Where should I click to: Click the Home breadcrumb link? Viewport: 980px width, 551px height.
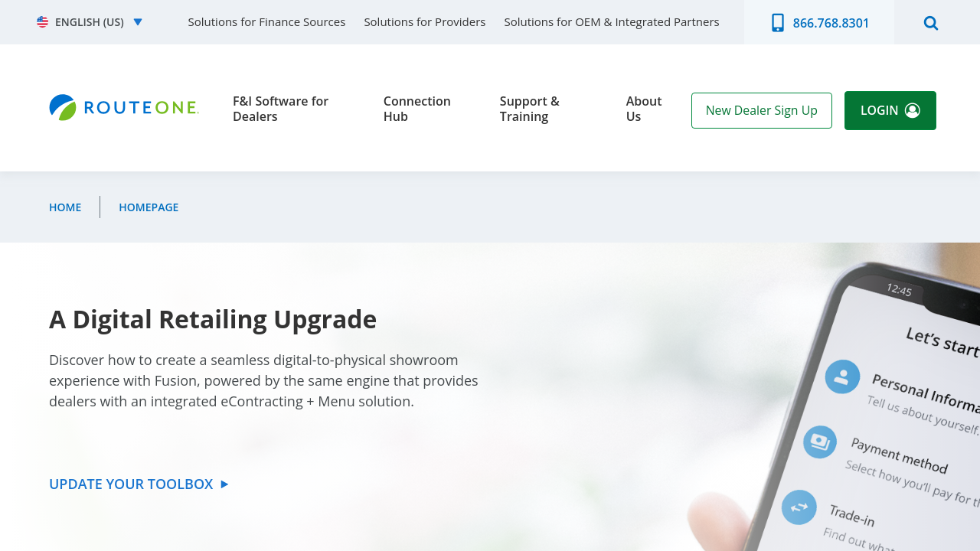click(x=65, y=207)
